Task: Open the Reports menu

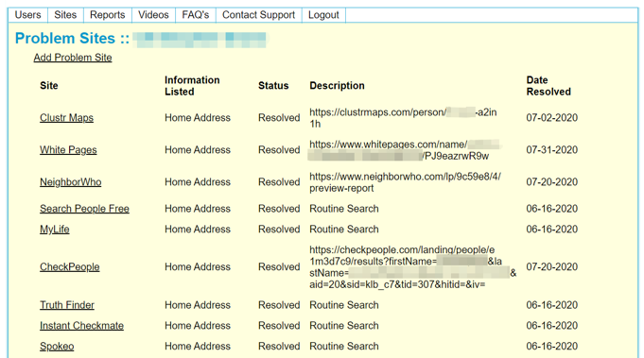Action: tap(108, 15)
